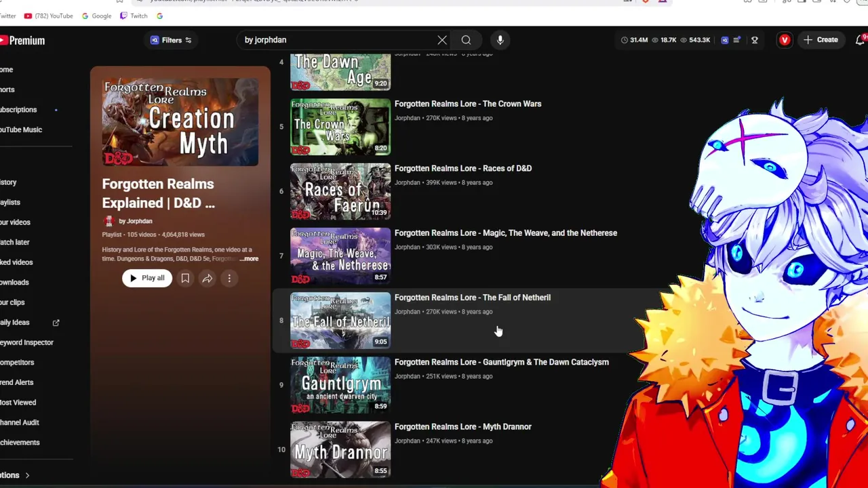This screenshot has height=488, width=868.
Task: Open Races of Faerûn video thumbnail
Action: click(340, 191)
